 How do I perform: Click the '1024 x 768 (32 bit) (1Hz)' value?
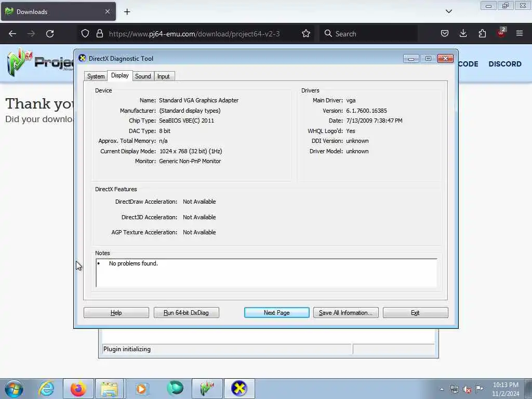pos(191,151)
